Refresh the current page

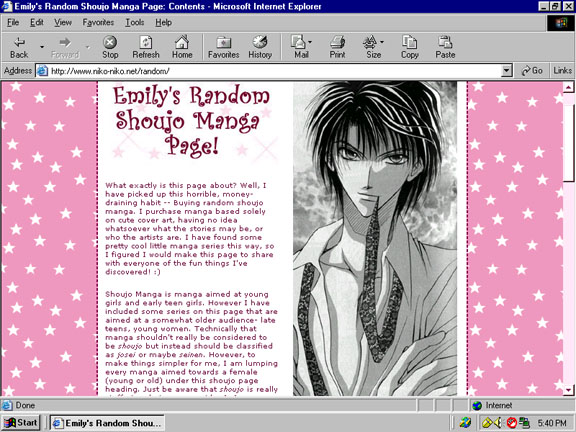146,47
